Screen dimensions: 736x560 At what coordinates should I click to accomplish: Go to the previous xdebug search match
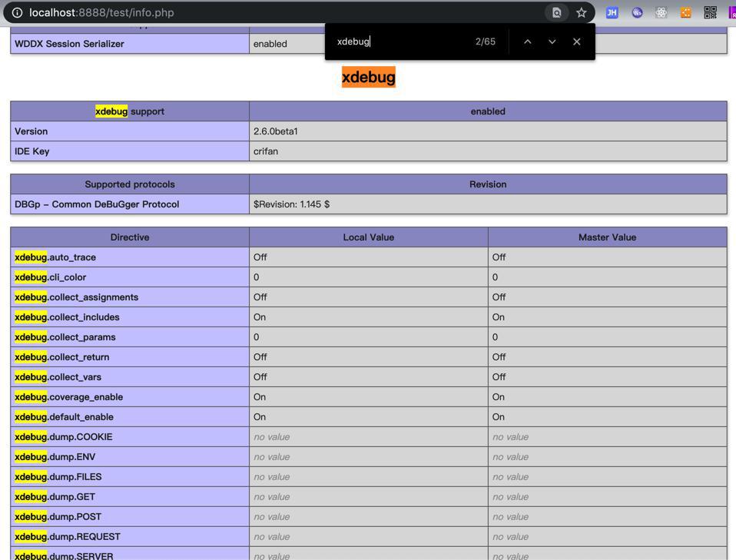pyautogui.click(x=528, y=41)
